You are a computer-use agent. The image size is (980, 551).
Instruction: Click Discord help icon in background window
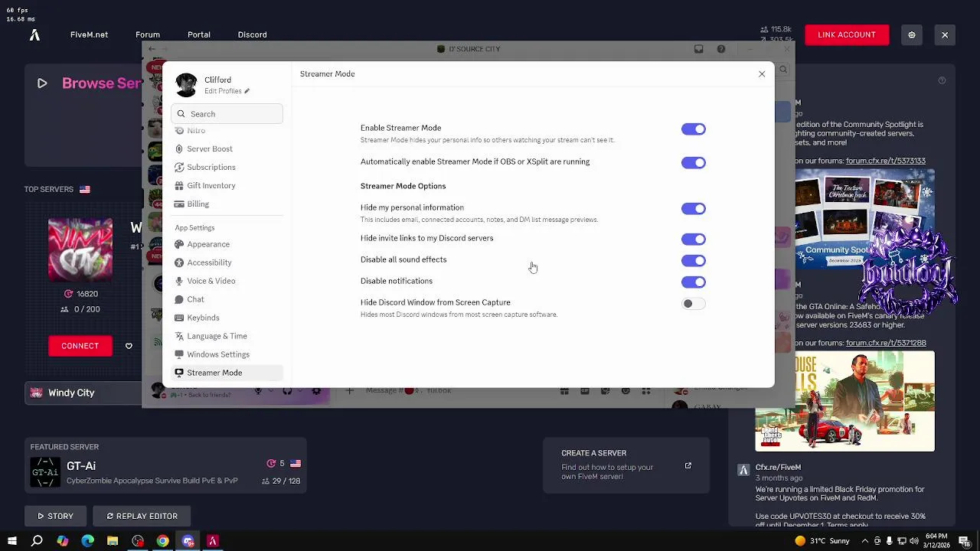coord(720,49)
